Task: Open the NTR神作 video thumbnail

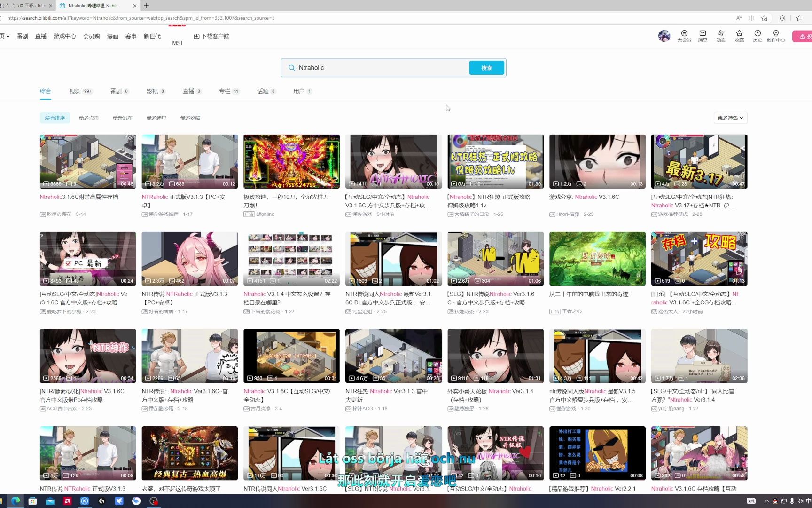Action: 88,356
